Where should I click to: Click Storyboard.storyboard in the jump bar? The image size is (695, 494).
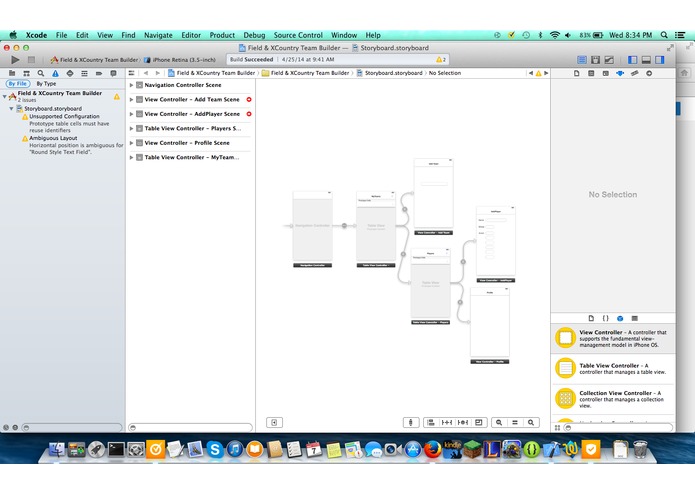pyautogui.click(x=394, y=73)
